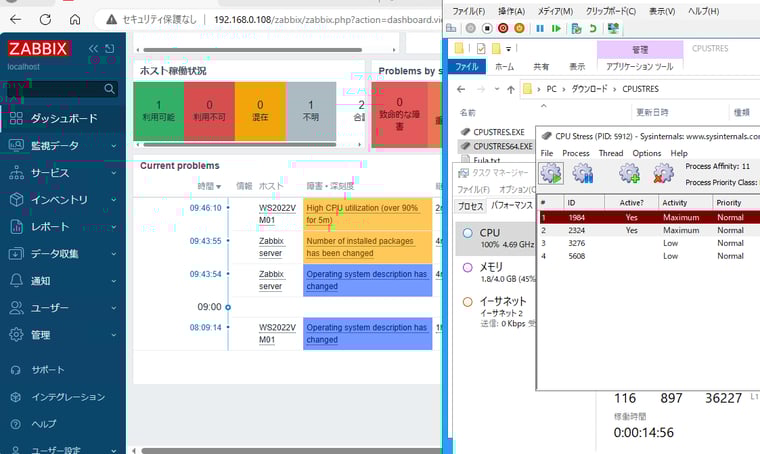
Task: Click the red 利用不可 host tile
Action: [209, 111]
